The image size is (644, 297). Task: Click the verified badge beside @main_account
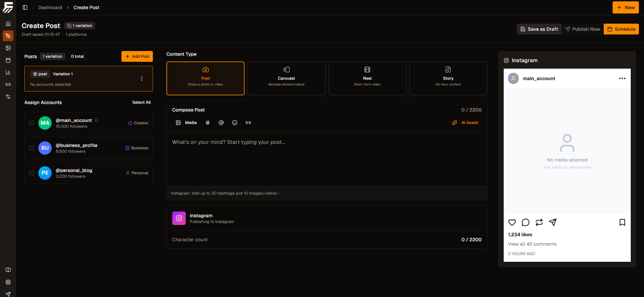97,120
